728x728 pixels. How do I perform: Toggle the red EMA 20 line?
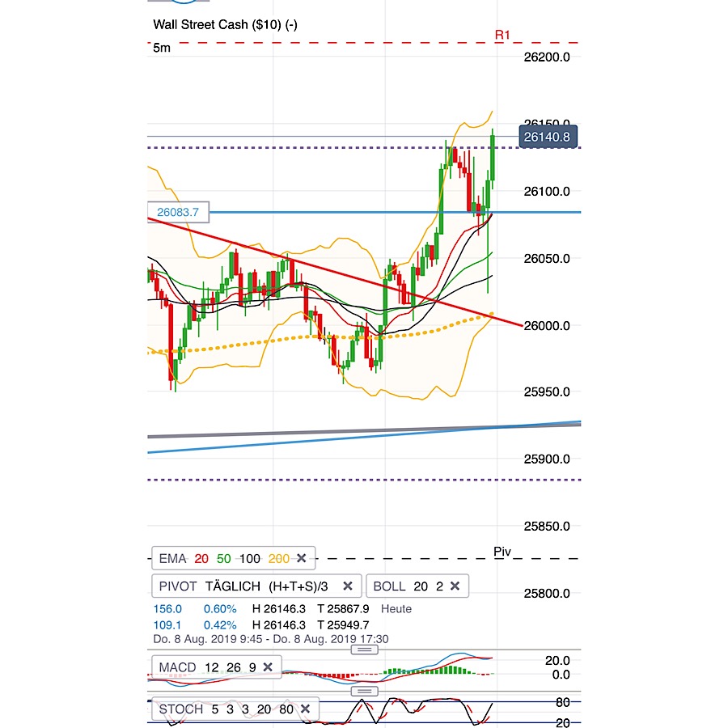coord(200,558)
